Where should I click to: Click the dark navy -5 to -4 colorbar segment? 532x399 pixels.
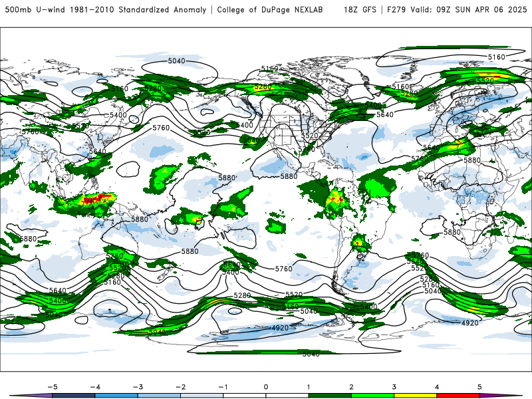(74, 396)
